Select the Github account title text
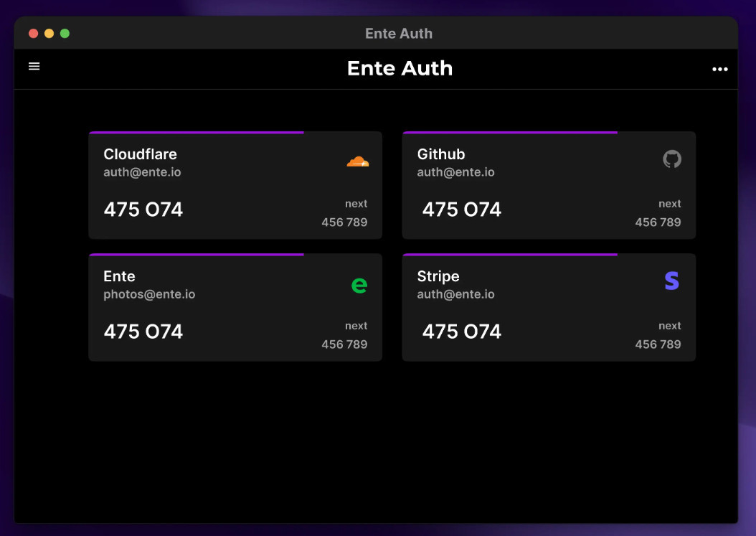756x536 pixels. (441, 154)
